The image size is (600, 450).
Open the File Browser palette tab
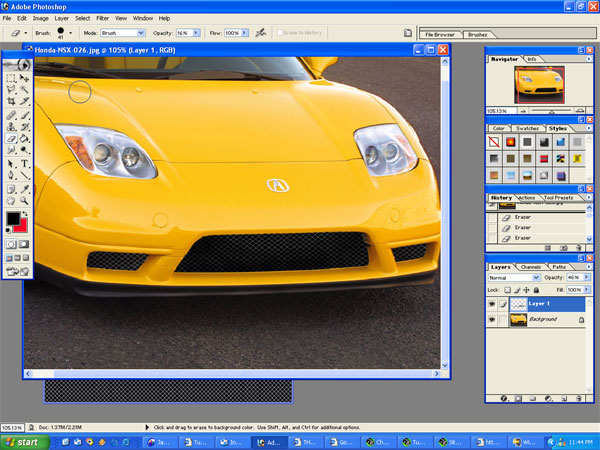pos(440,34)
